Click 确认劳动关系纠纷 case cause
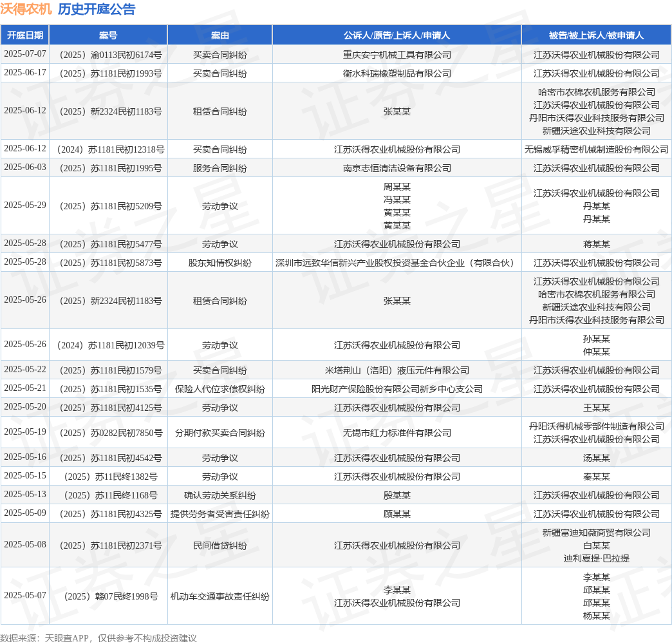 click(x=220, y=496)
